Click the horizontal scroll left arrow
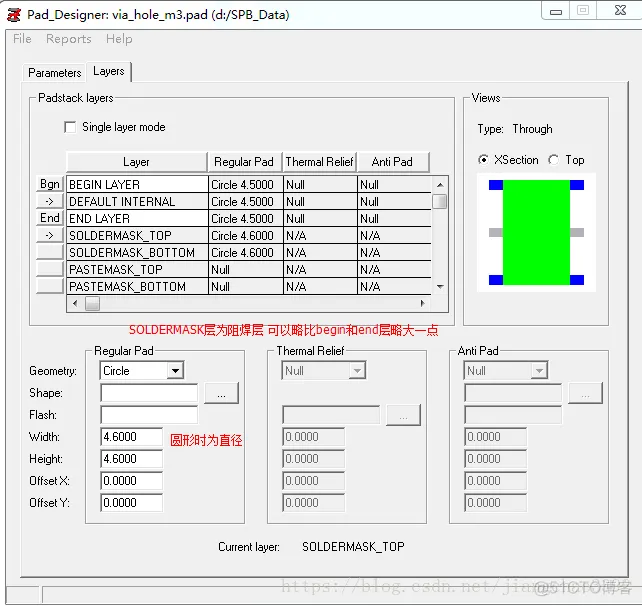The width and height of the screenshot is (642, 606). pos(75,303)
